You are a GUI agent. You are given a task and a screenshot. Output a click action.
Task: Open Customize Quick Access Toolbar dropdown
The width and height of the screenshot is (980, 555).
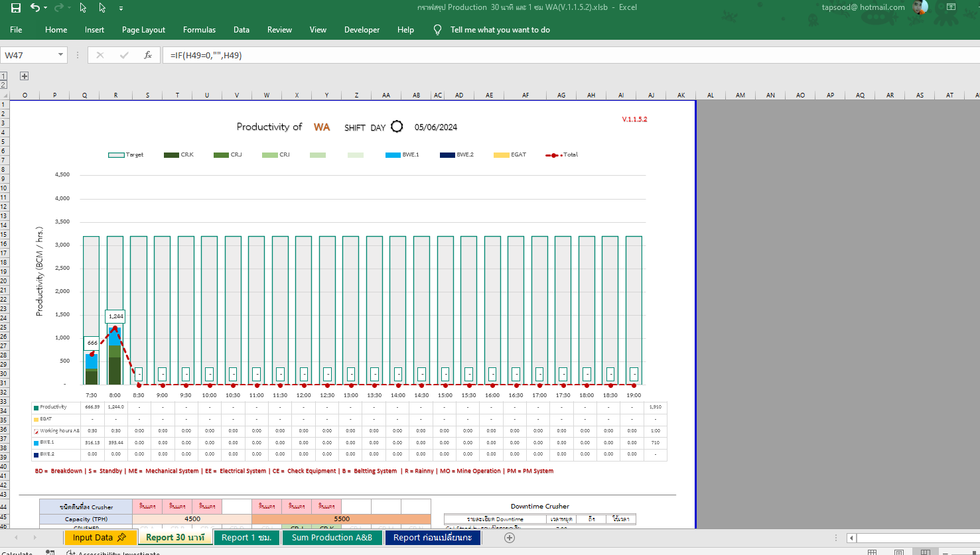click(121, 9)
